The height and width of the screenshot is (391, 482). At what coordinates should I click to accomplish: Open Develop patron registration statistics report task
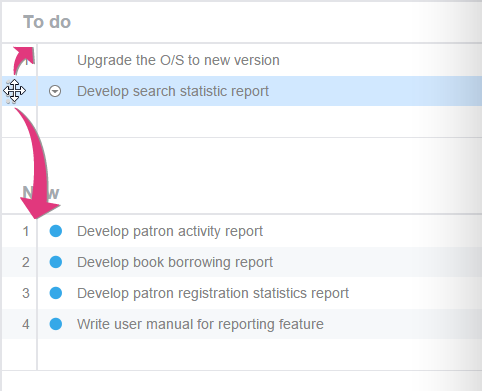(x=213, y=293)
